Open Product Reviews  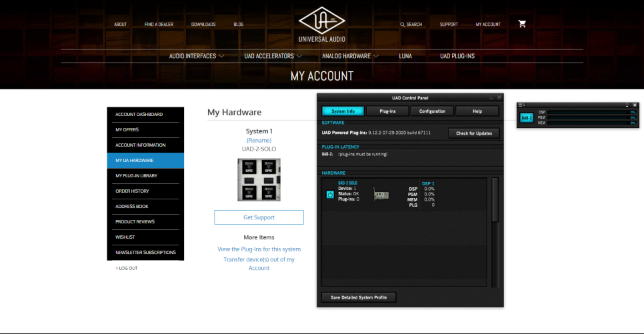point(145,221)
